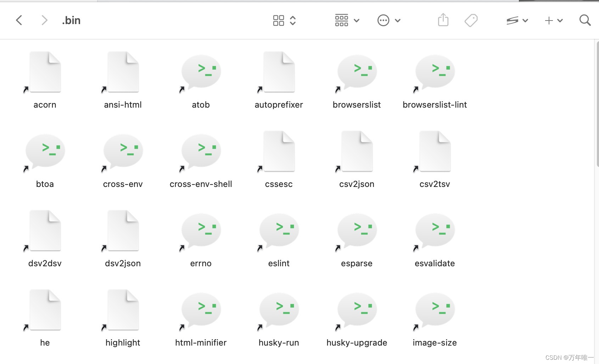Open the view switcher up-down arrows

point(293,21)
